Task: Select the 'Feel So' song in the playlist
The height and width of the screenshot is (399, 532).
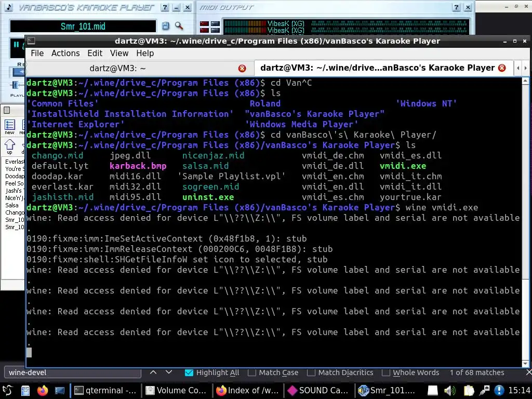Action: pos(15,183)
